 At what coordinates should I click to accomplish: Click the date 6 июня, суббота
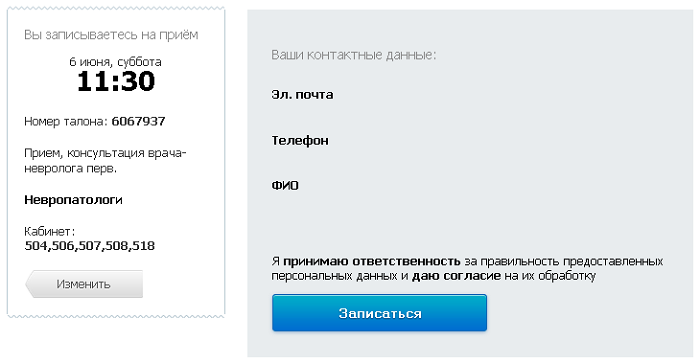pyautogui.click(x=115, y=62)
